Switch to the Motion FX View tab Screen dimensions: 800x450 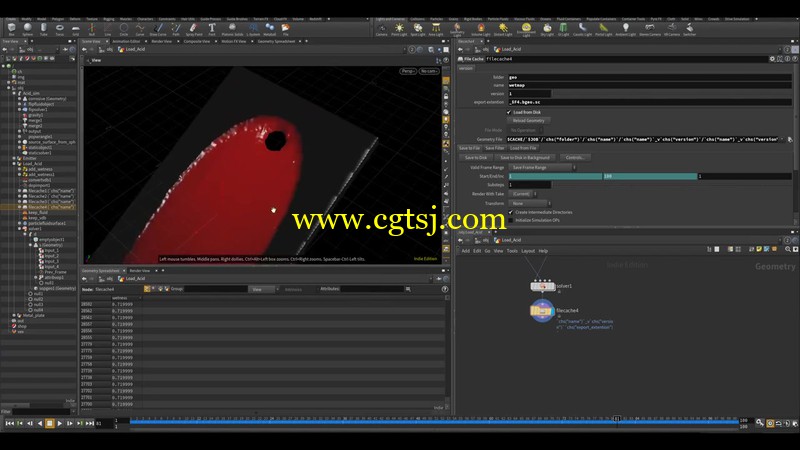coord(234,41)
